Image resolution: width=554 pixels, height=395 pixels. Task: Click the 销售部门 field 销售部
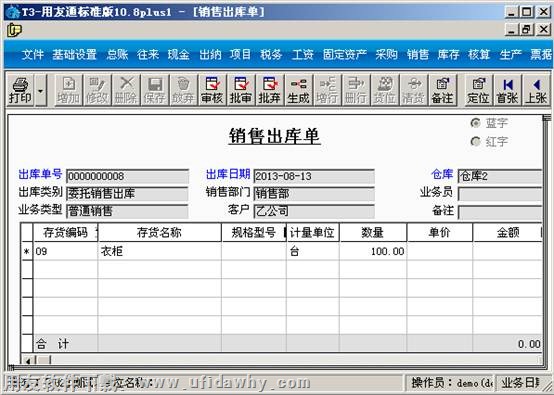point(314,193)
